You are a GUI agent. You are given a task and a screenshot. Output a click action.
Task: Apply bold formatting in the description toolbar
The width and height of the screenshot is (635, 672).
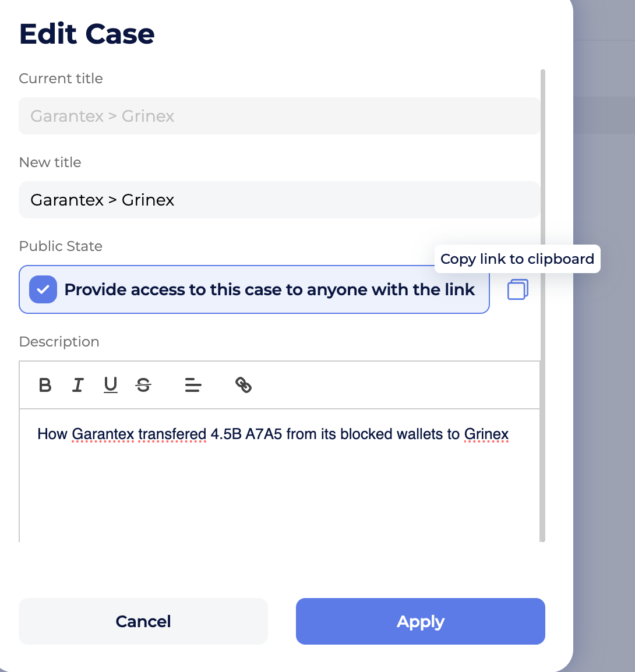(45, 385)
